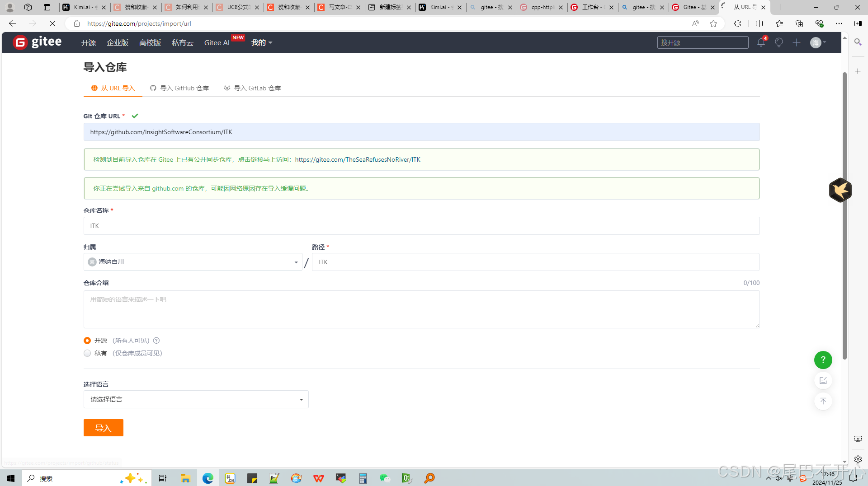868x486 pixels.
Task: Select the 私有 private radio option
Action: (x=87, y=353)
